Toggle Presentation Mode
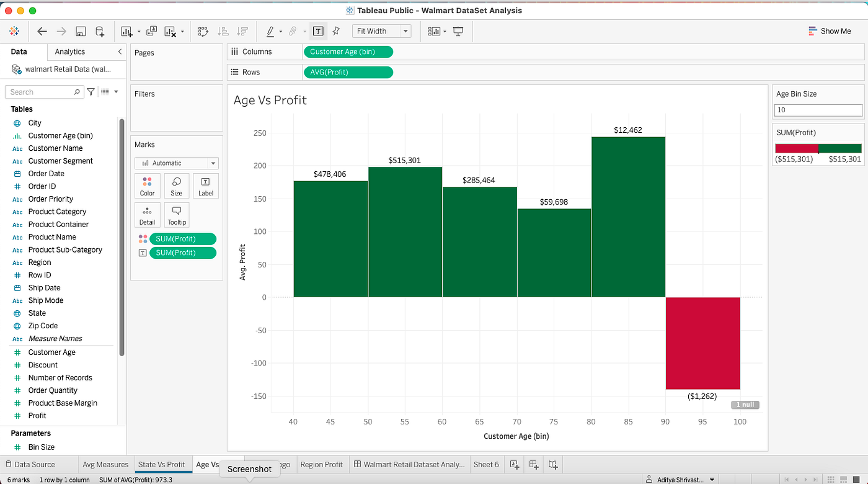The image size is (868, 484). pyautogui.click(x=458, y=31)
